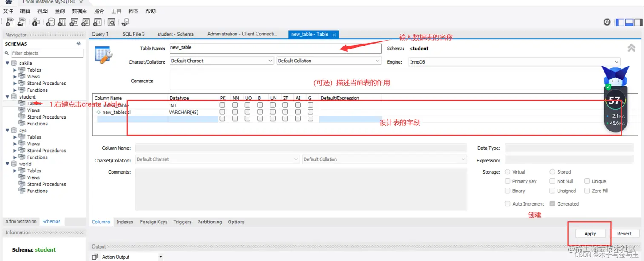Tick the Primary Key checkbox under Storage
This screenshot has height=261, width=644.
pyautogui.click(x=507, y=181)
